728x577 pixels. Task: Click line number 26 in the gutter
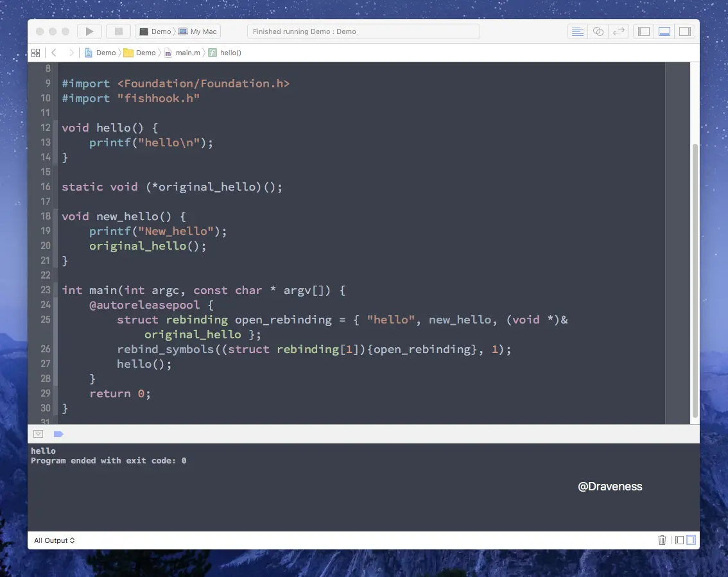click(x=46, y=349)
